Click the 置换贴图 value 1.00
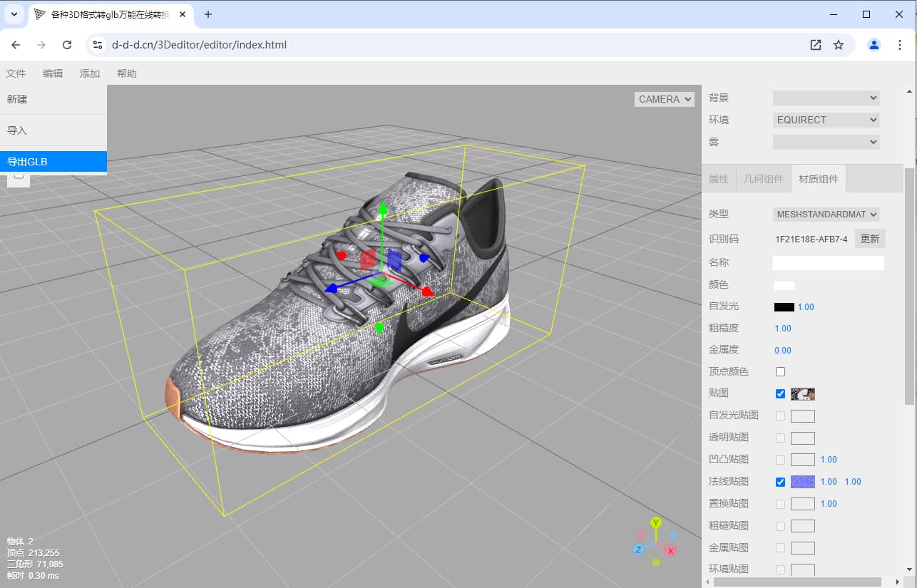 coord(829,504)
